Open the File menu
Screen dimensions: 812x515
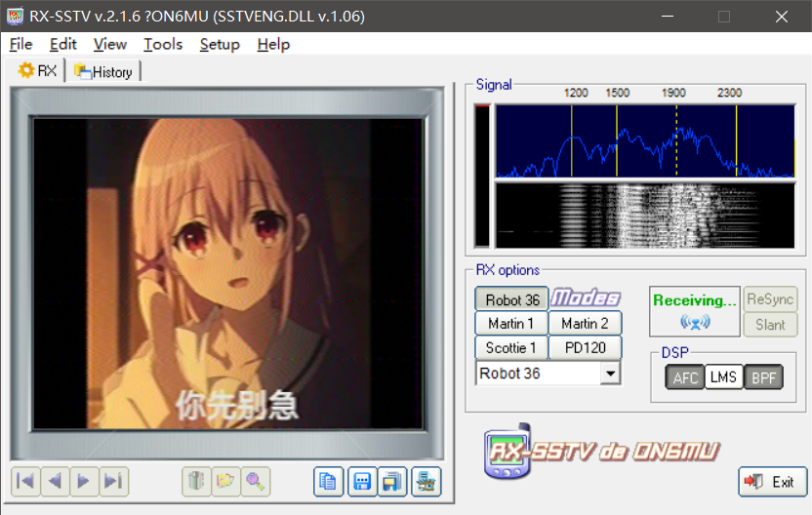pyautogui.click(x=20, y=45)
